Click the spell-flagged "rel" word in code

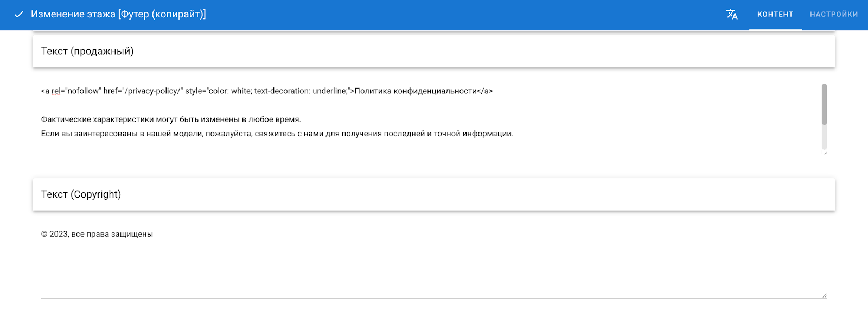56,91
